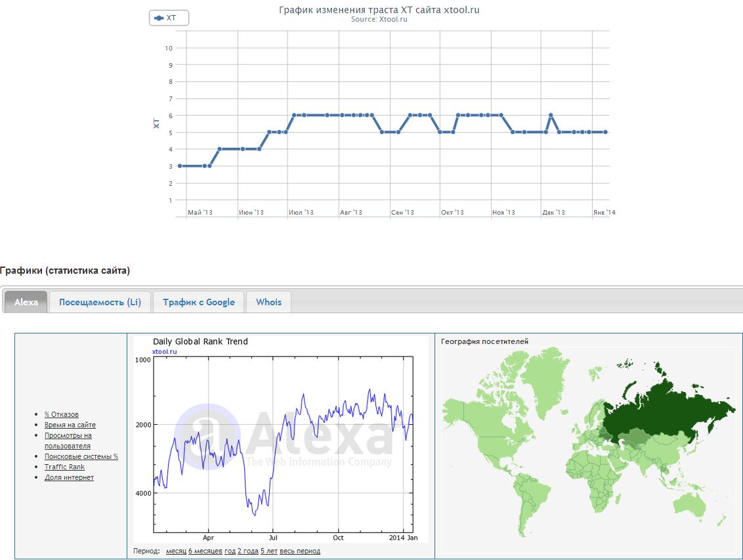
Task: Open the Alexa tab
Action: (26, 302)
